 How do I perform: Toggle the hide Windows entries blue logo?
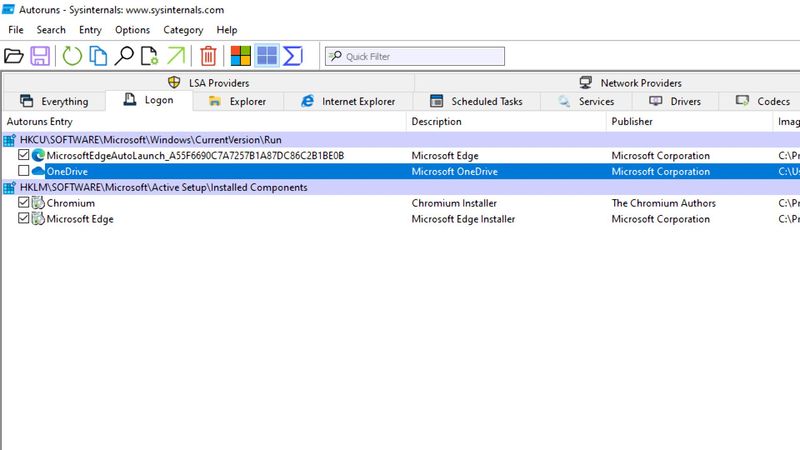(267, 56)
